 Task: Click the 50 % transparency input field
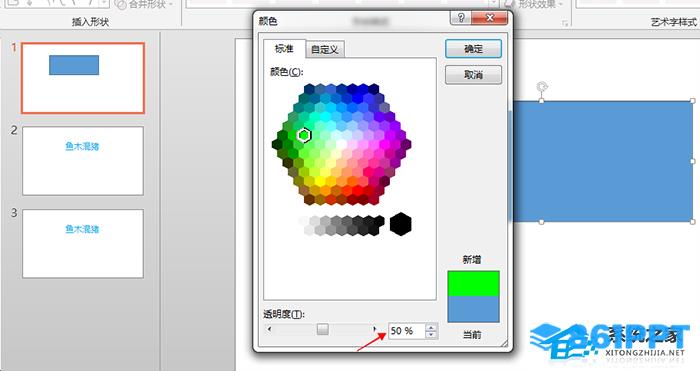coord(407,331)
